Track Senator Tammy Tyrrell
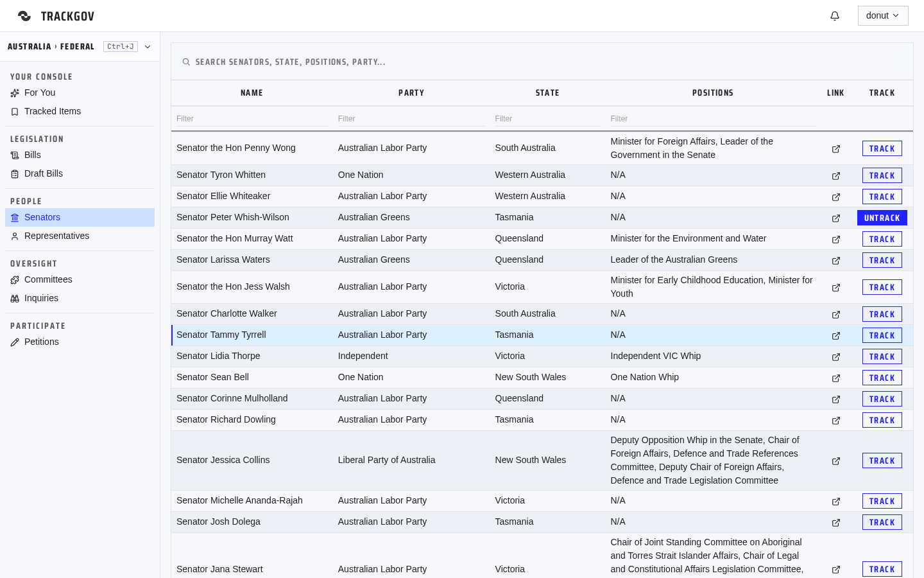Image resolution: width=924 pixels, height=578 pixels. pyautogui.click(x=882, y=335)
